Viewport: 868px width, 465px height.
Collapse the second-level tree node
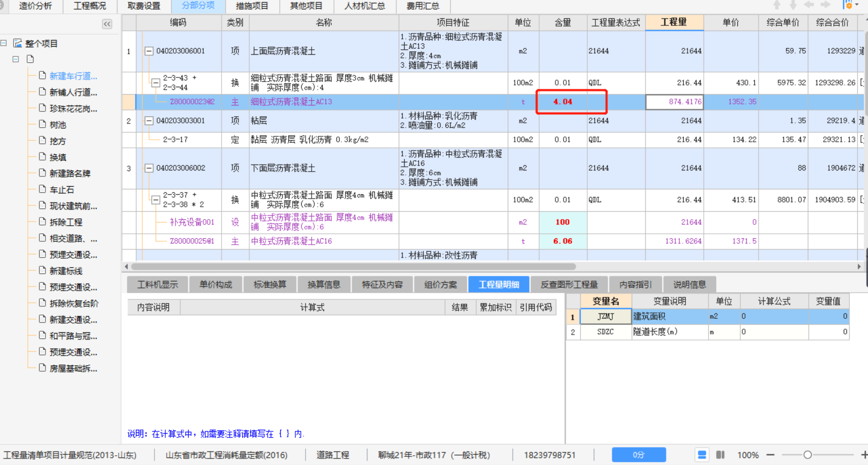pyautogui.click(x=15, y=59)
